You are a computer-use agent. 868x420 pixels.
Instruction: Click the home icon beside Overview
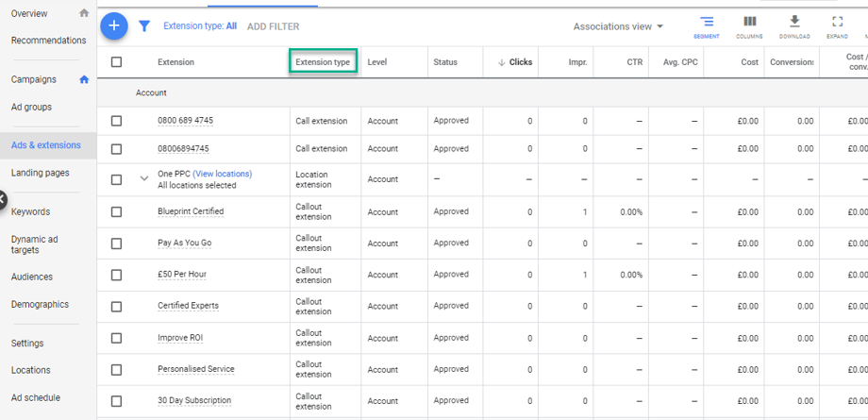click(x=84, y=13)
